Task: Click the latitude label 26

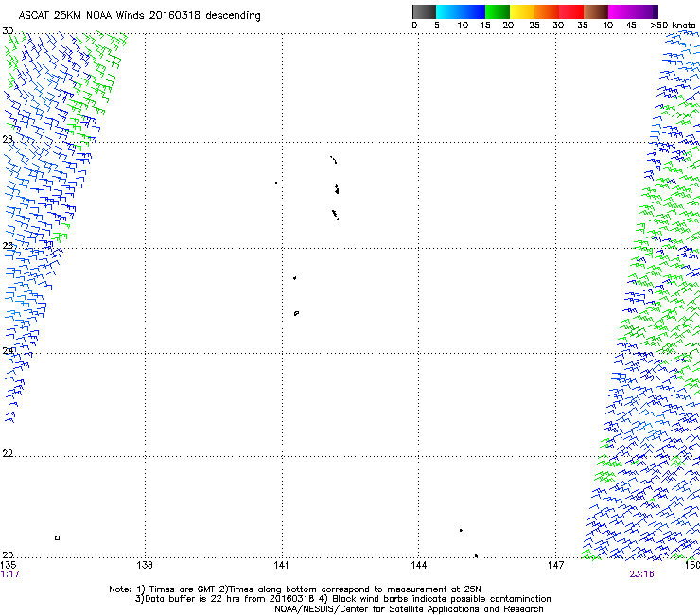Action: 8,246
